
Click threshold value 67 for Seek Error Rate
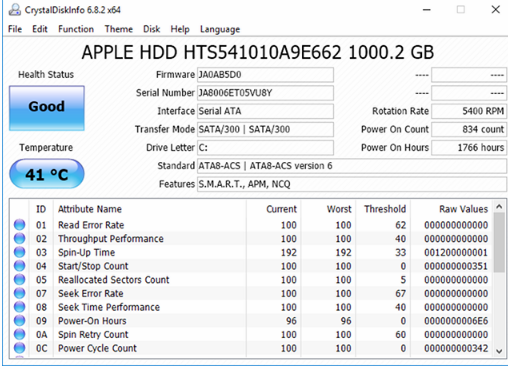click(401, 293)
